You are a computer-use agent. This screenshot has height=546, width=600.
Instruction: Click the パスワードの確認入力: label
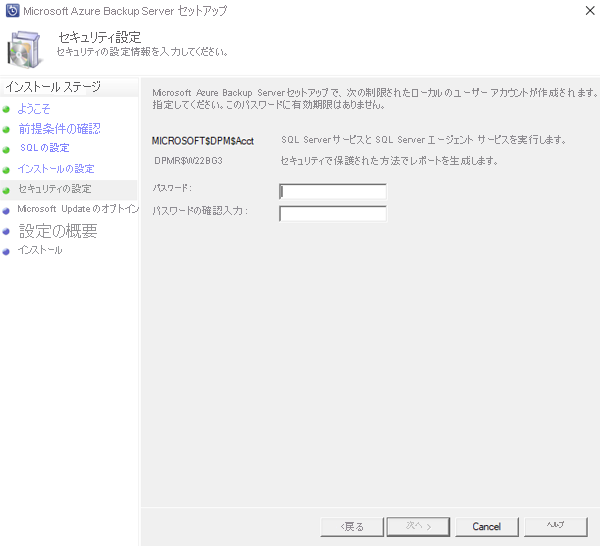pos(200,210)
